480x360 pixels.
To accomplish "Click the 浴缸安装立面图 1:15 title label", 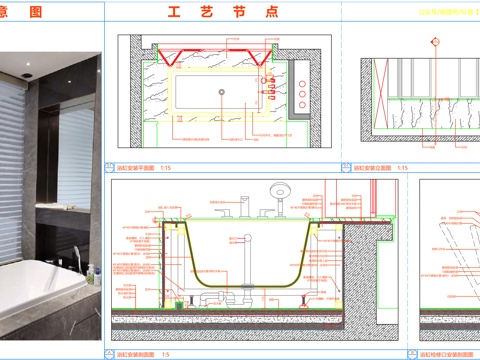I will 380,168.
